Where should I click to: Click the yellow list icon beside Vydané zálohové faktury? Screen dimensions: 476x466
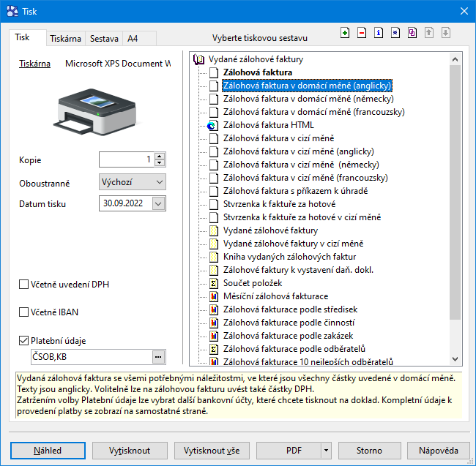[x=214, y=230]
